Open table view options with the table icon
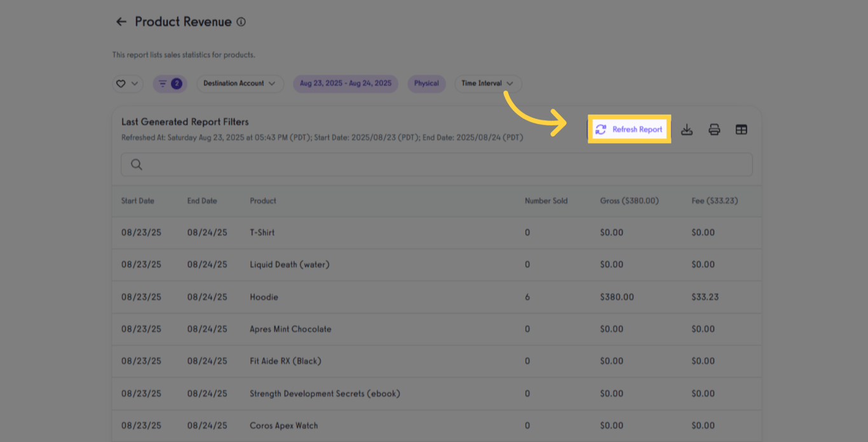This screenshot has width=868, height=442. coord(742,129)
